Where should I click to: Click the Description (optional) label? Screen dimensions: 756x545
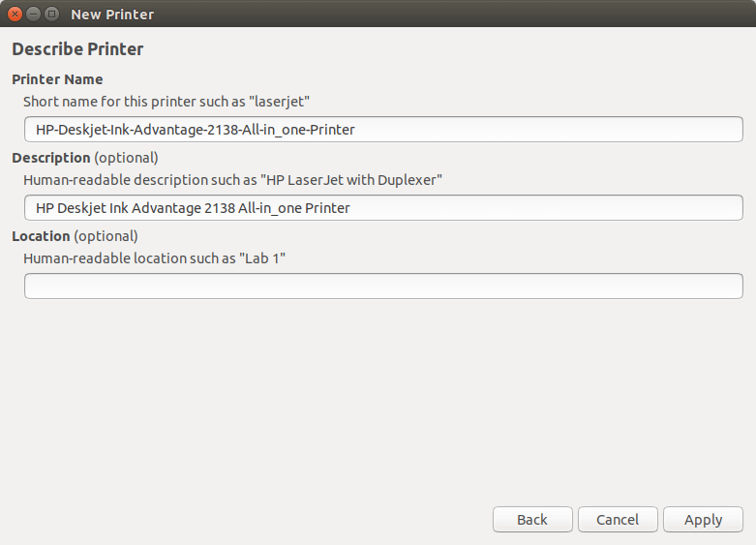(85, 158)
